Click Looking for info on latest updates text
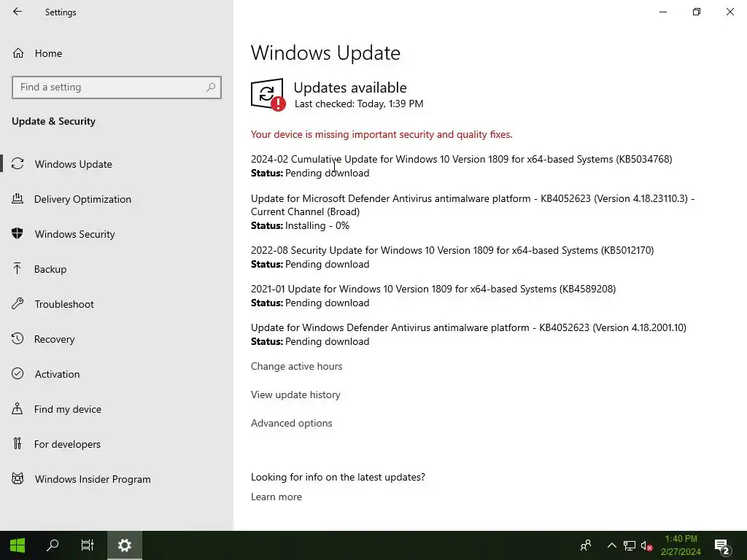The height and width of the screenshot is (560, 747). 338,477
